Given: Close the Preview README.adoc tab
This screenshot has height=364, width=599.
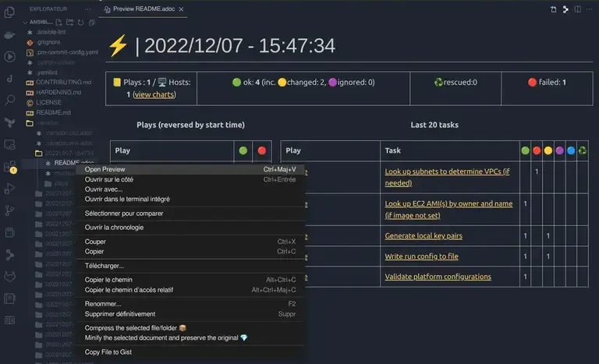Looking at the screenshot, I should [181, 9].
